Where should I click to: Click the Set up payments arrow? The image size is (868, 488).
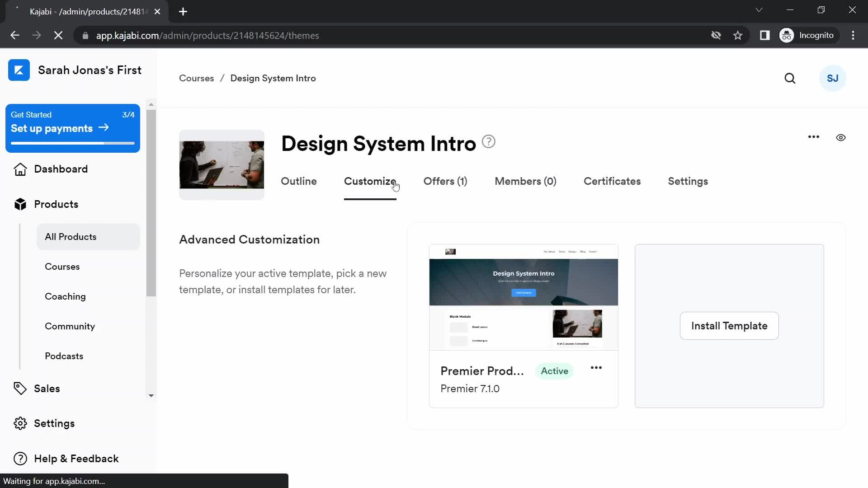104,128
